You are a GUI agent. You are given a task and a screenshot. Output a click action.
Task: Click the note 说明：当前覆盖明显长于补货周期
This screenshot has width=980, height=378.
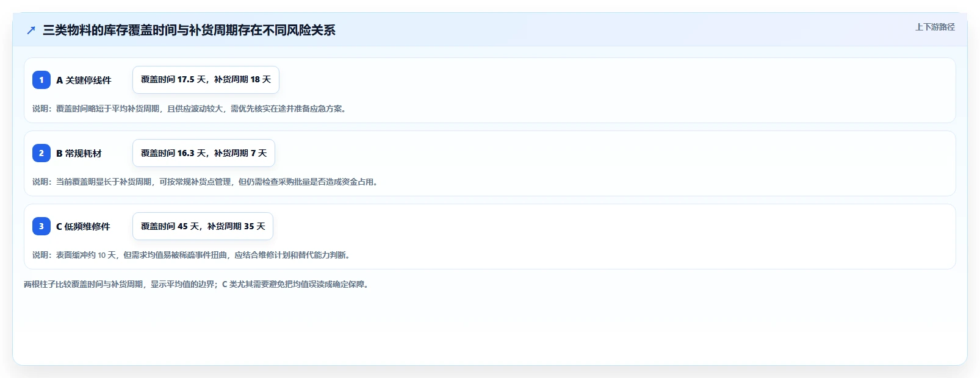coord(205,182)
